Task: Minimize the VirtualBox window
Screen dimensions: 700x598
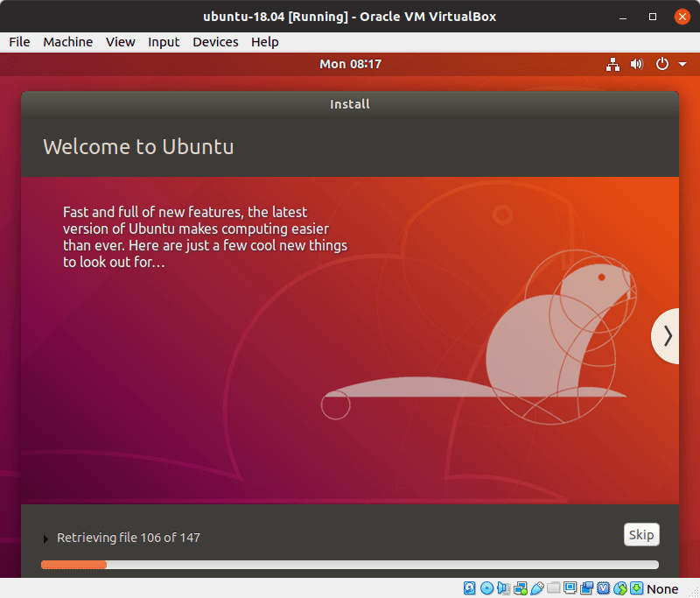Action: [x=623, y=17]
